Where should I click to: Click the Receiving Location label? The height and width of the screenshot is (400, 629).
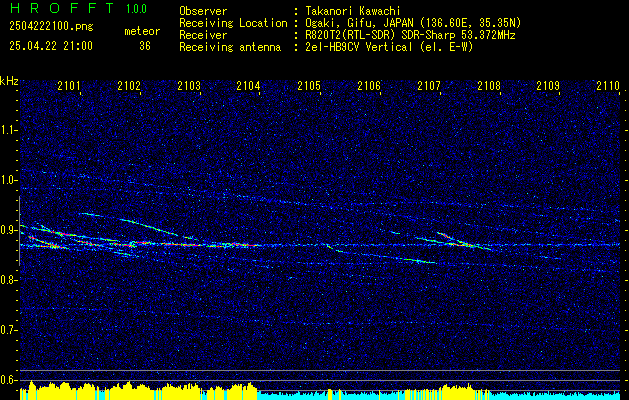(233, 23)
